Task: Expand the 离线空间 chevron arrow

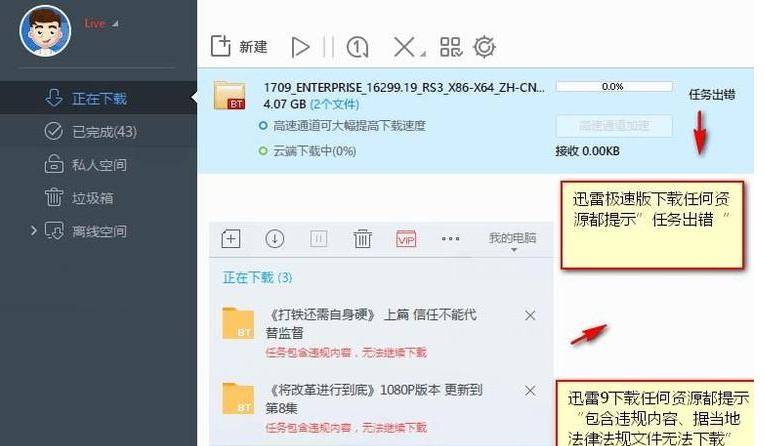Action: 33,230
